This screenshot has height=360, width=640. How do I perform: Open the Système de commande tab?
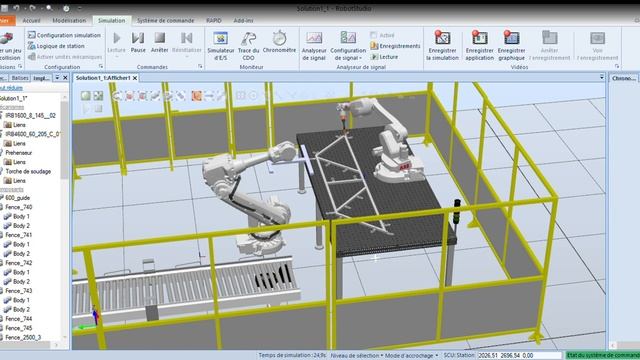pos(165,20)
